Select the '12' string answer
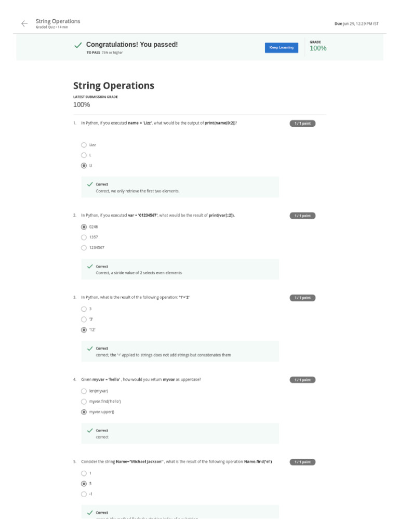The height and width of the screenshot is (532, 399). (x=84, y=330)
